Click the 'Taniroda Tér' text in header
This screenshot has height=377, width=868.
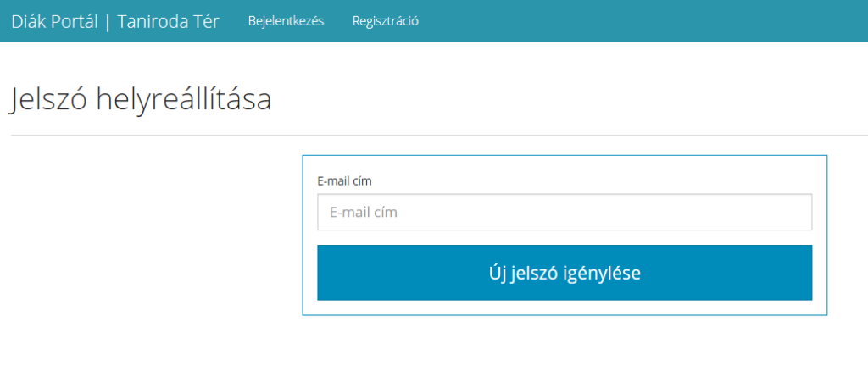(x=169, y=21)
